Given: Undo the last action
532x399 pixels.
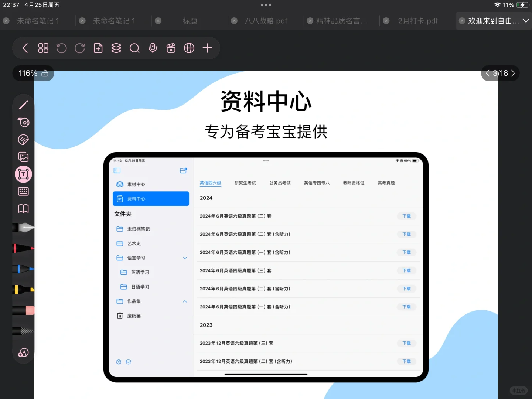Looking at the screenshot, I should pyautogui.click(x=61, y=48).
